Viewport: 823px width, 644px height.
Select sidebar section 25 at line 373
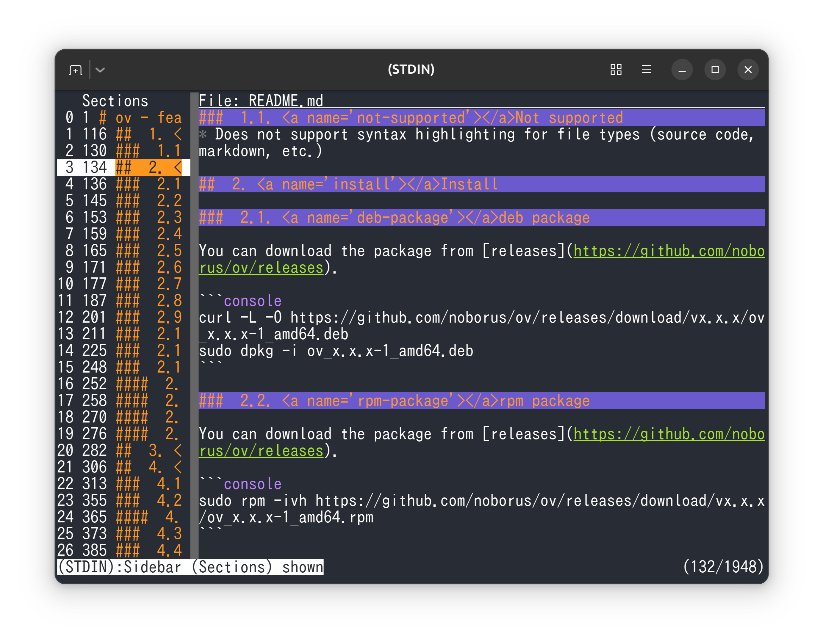tap(123, 533)
